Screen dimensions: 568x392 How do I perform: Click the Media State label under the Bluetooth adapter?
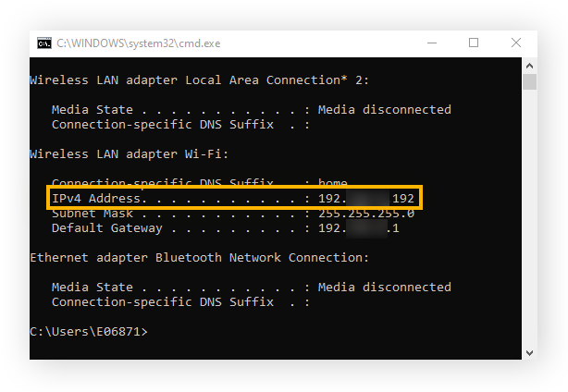click(92, 287)
